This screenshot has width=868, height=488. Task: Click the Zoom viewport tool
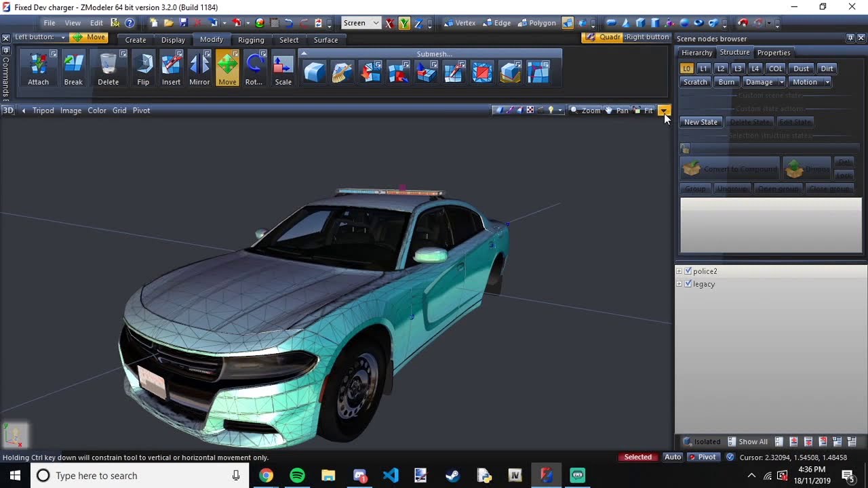[585, 110]
